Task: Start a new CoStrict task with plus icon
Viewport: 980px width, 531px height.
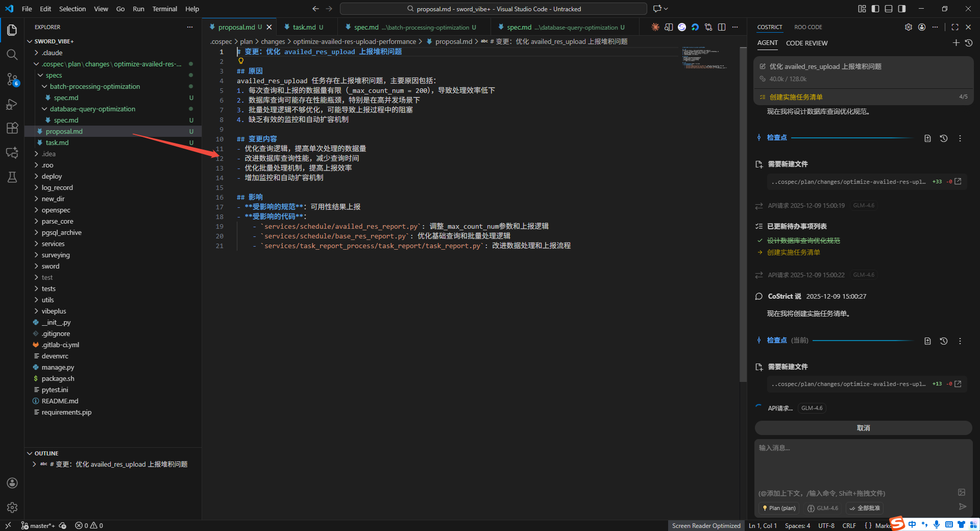Action: pyautogui.click(x=956, y=43)
